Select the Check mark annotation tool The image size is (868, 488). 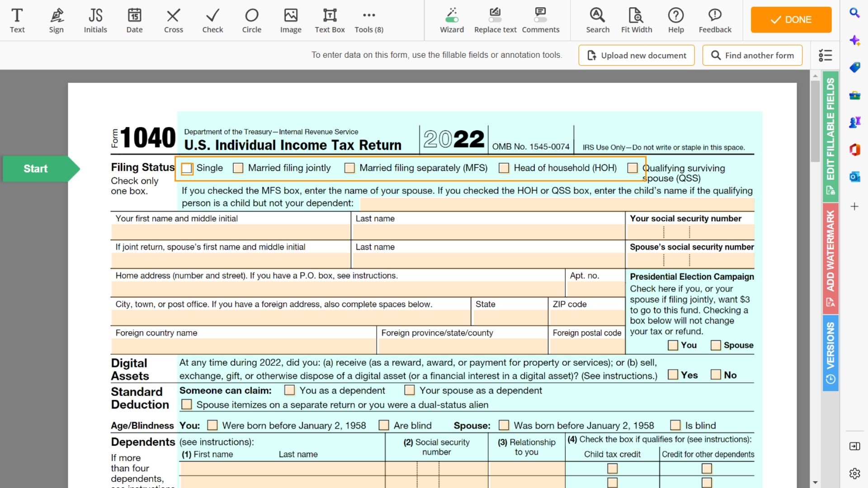coord(212,20)
